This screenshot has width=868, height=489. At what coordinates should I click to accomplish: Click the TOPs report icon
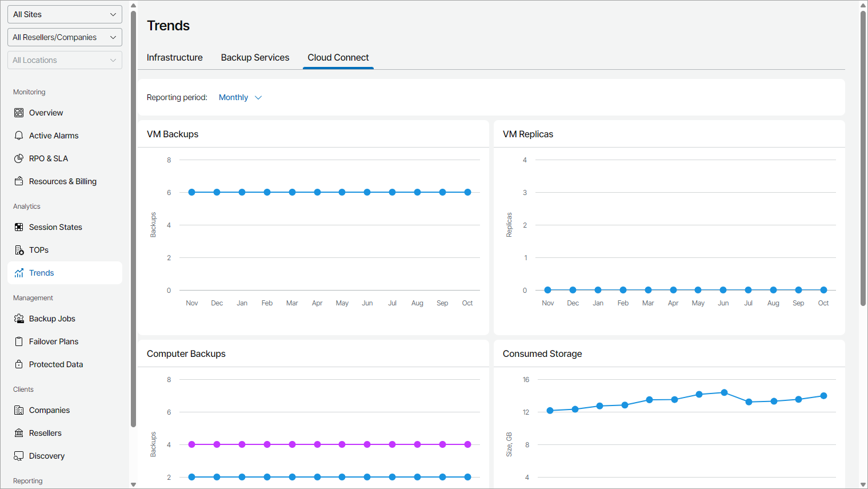(19, 250)
